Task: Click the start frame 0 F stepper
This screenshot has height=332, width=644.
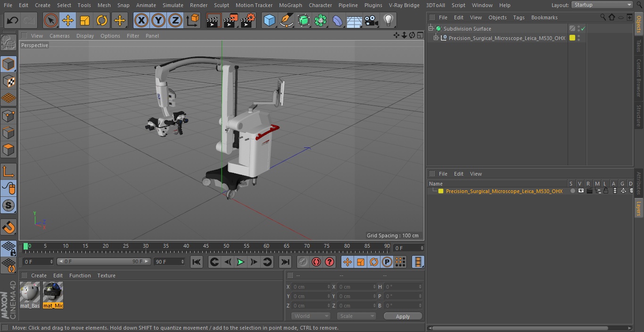Action: (51, 261)
